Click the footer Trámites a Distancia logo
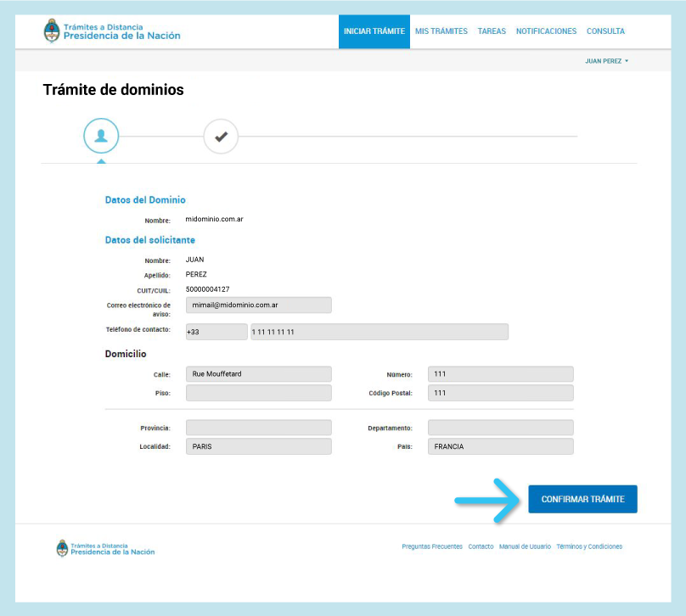 105,548
